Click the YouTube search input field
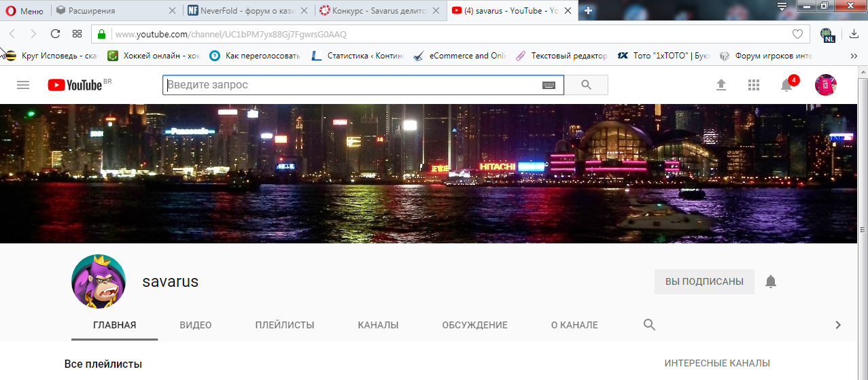868x380 pixels. point(350,85)
